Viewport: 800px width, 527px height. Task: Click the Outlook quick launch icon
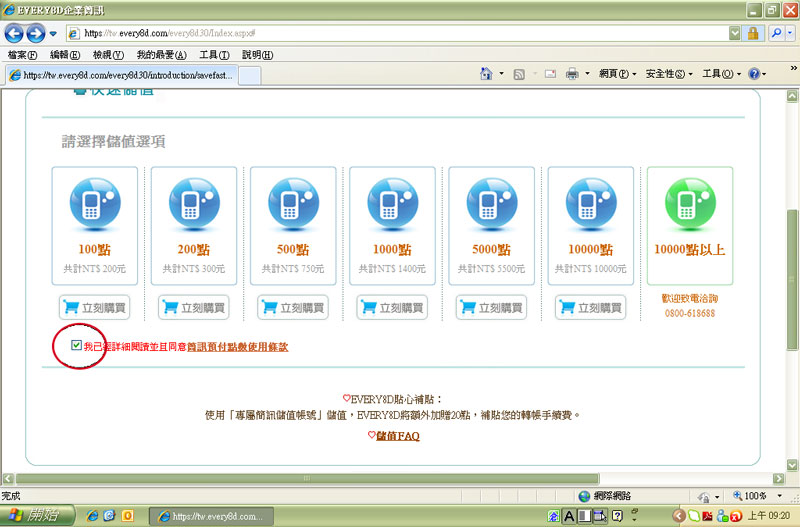point(128,515)
